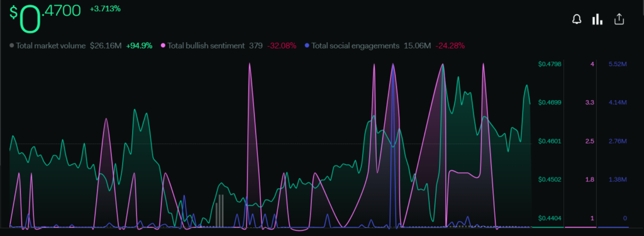The width and height of the screenshot is (644, 236).
Task: Click the +94.9% volume change
Action: point(139,46)
